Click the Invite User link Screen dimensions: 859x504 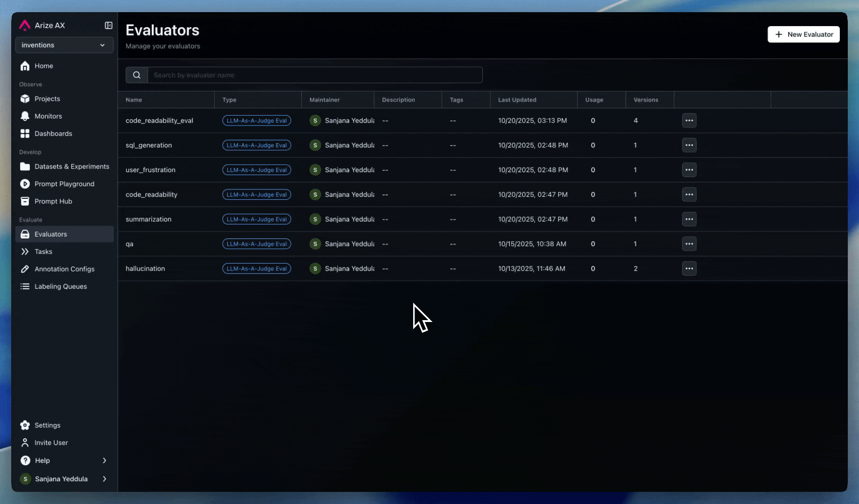(x=51, y=443)
